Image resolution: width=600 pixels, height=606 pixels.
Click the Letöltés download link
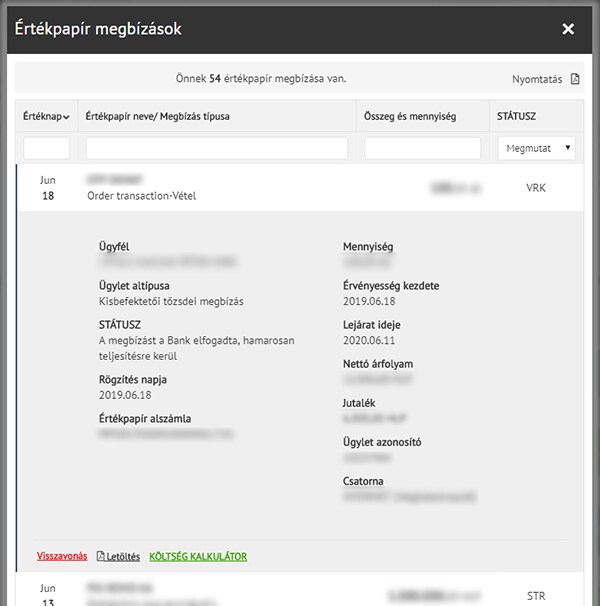[x=124, y=556]
